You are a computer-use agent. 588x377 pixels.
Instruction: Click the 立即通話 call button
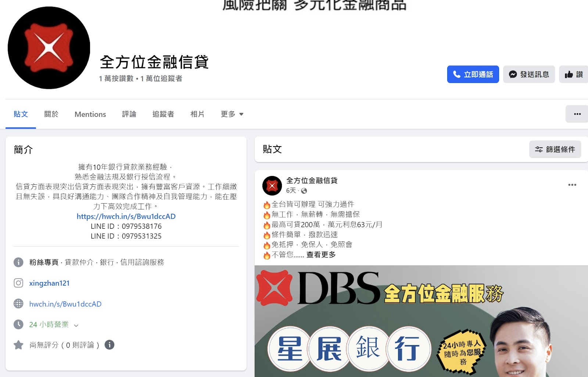coord(473,74)
